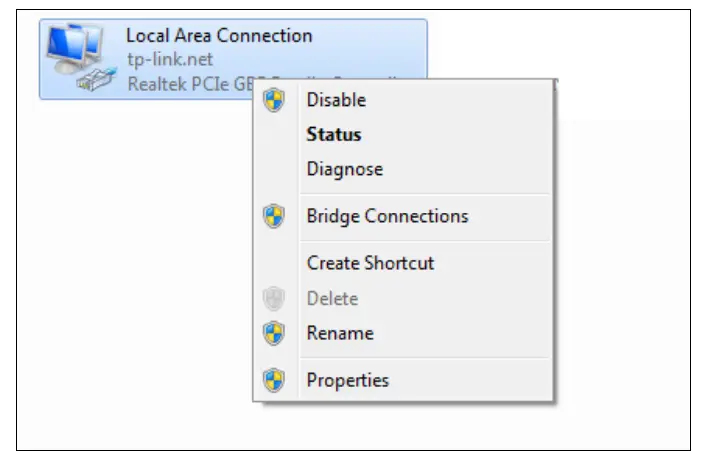Click the shield icon next to Bridge Connections
The height and width of the screenshot is (460, 702).
pos(274,216)
